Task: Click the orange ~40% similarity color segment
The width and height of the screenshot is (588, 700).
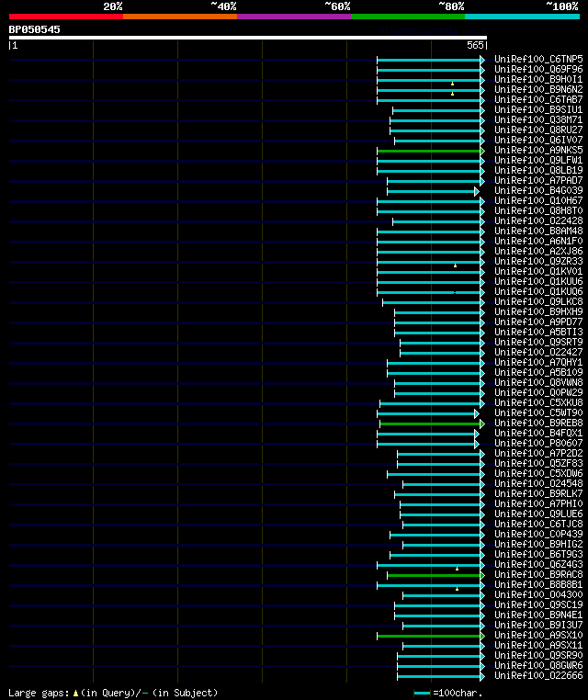Action: (x=180, y=17)
